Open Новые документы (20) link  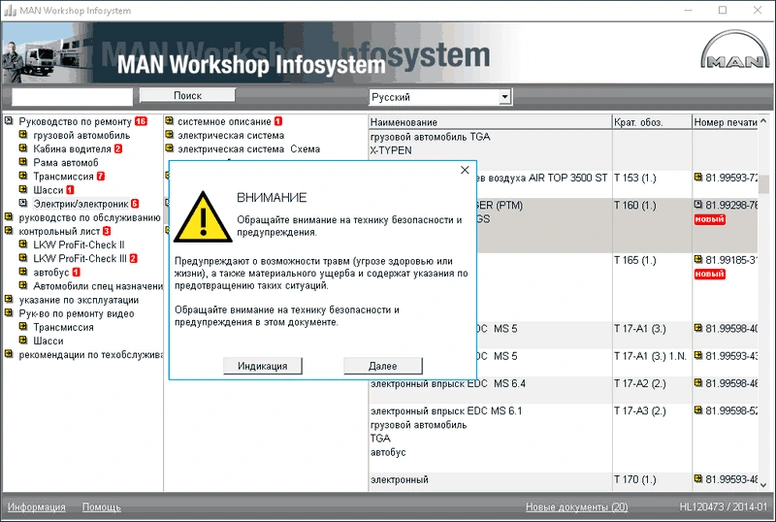click(x=577, y=507)
